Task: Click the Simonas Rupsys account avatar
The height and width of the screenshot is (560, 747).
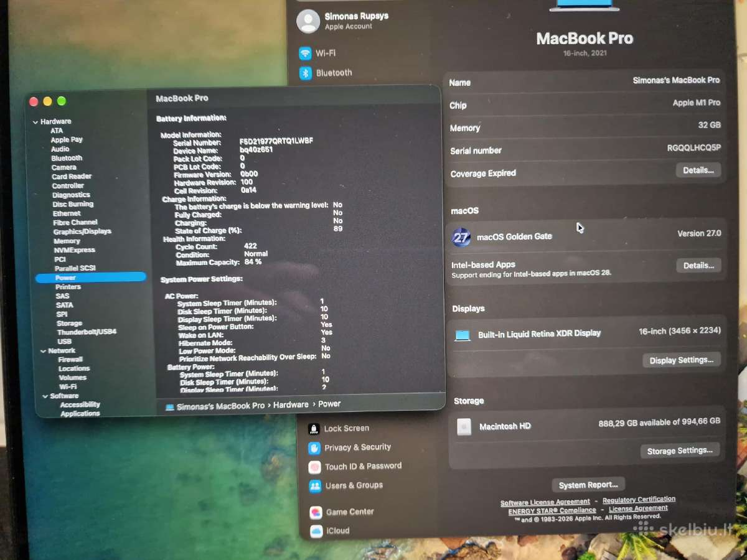Action: tap(308, 21)
